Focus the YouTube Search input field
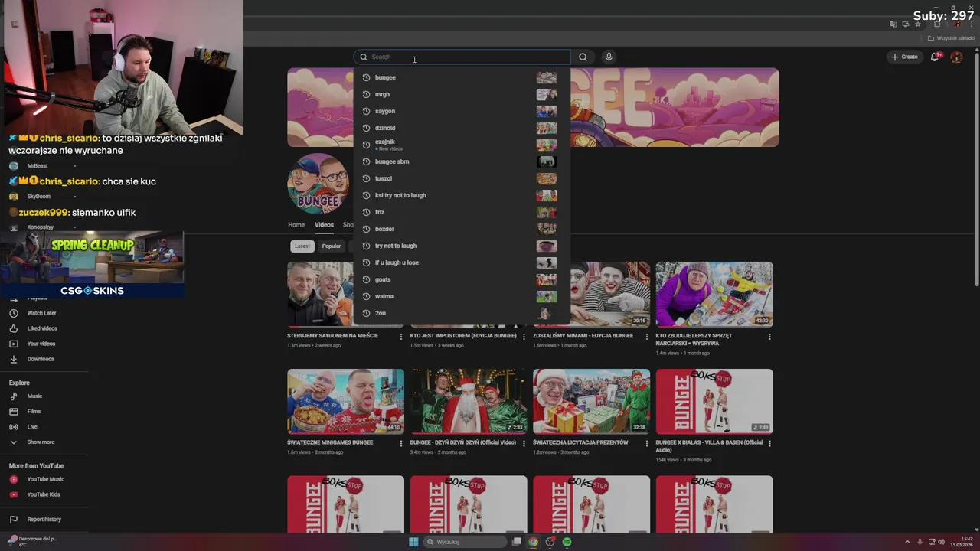 pyautogui.click(x=462, y=57)
